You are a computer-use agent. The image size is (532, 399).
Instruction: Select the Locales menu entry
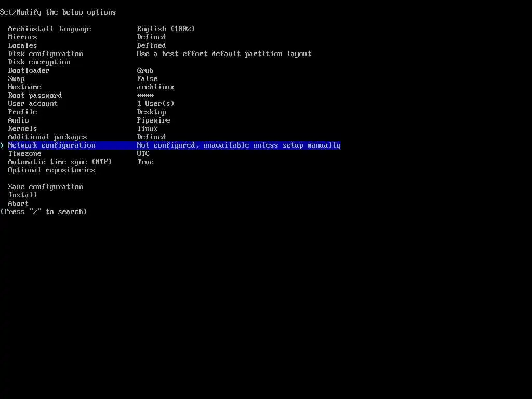22,46
